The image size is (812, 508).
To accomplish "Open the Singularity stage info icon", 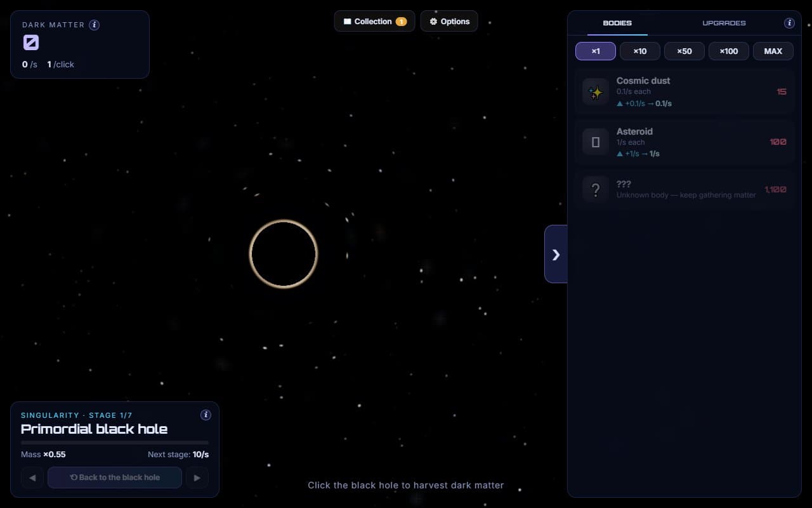I will click(206, 415).
